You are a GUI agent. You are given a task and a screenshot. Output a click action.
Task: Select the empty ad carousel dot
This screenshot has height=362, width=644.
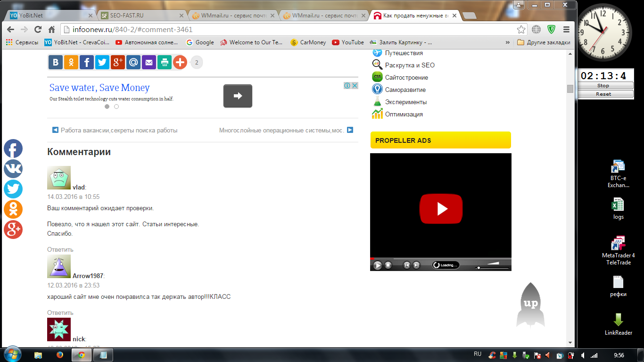pyautogui.click(x=116, y=107)
